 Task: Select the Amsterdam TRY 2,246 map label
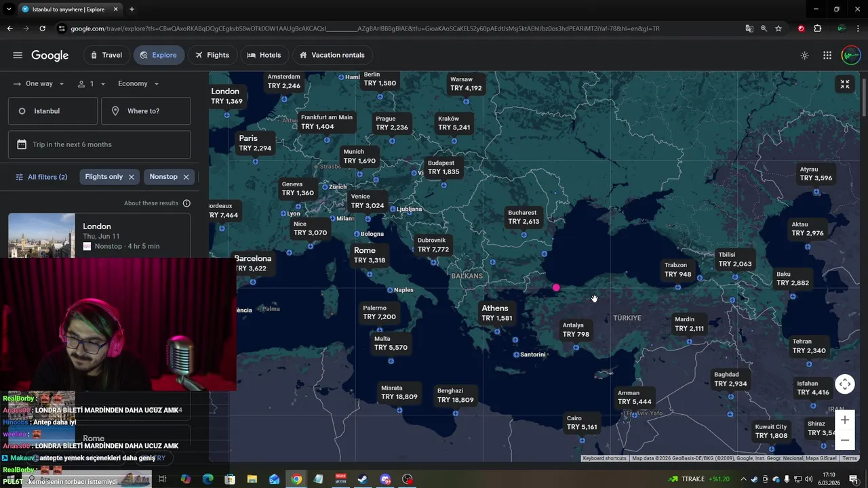pyautogui.click(x=283, y=81)
